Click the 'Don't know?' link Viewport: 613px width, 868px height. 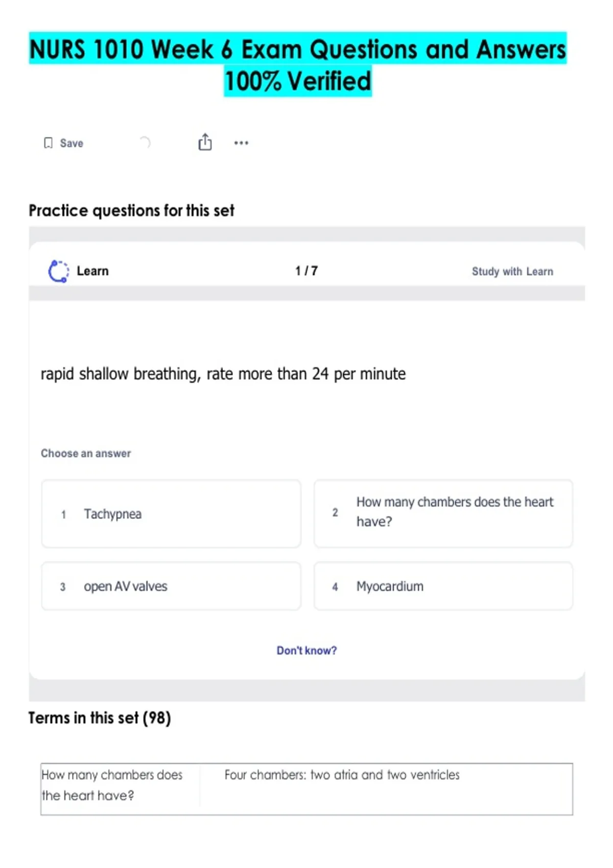[x=306, y=650]
